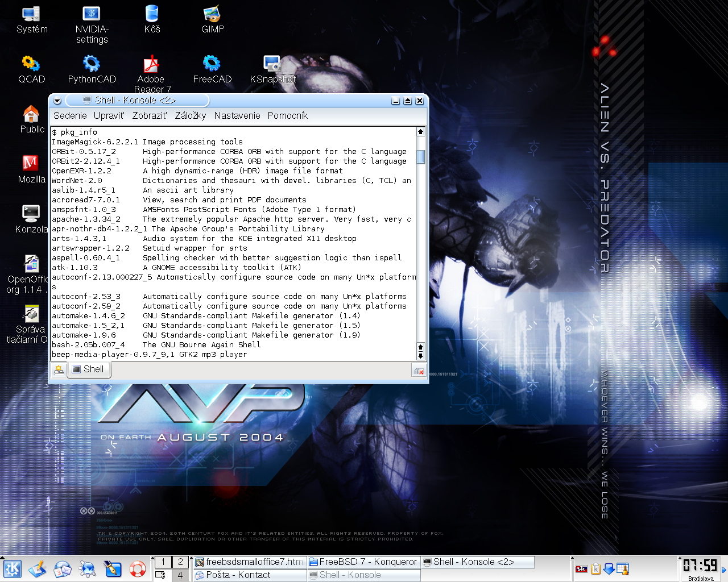This screenshot has width=728, height=582.
Task: Click the desktop-access pencil icon in panel
Action: (38, 568)
